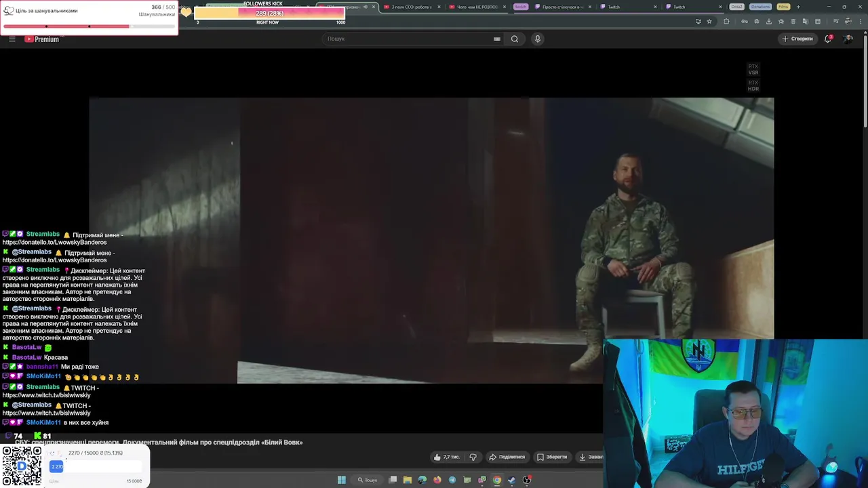Image resolution: width=868 pixels, height=488 pixels.
Task: Dislike the video with thumbs-down
Action: point(473,457)
